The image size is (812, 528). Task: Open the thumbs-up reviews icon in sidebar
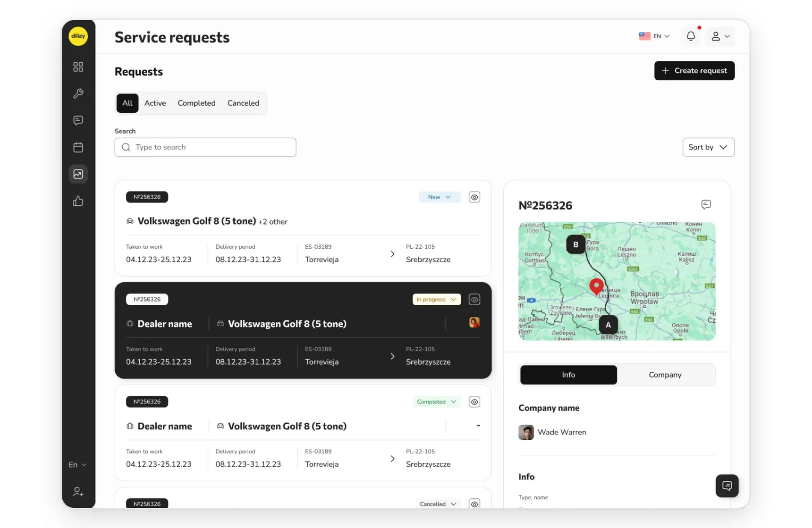click(x=78, y=201)
